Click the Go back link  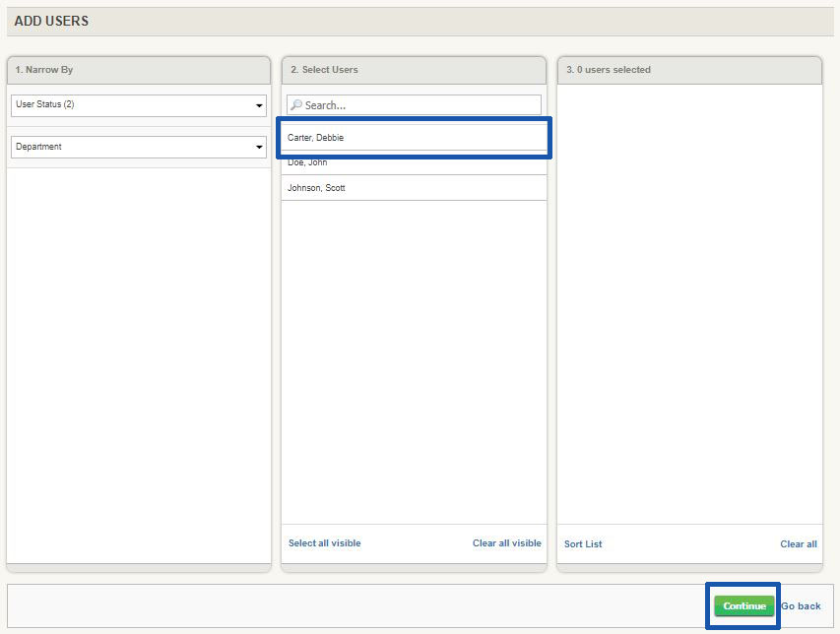pos(802,606)
